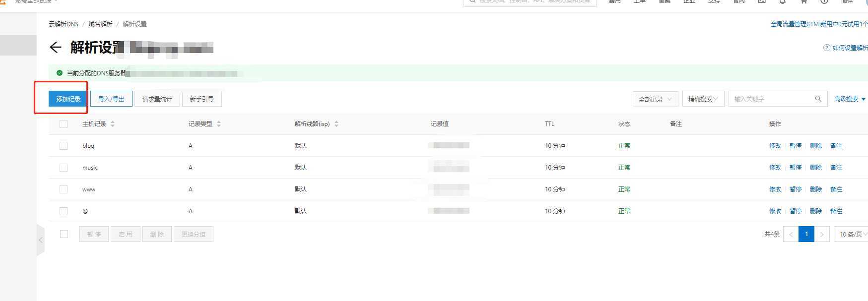868x301 pixels.
Task: Click the 记录值 column header
Action: click(440, 124)
